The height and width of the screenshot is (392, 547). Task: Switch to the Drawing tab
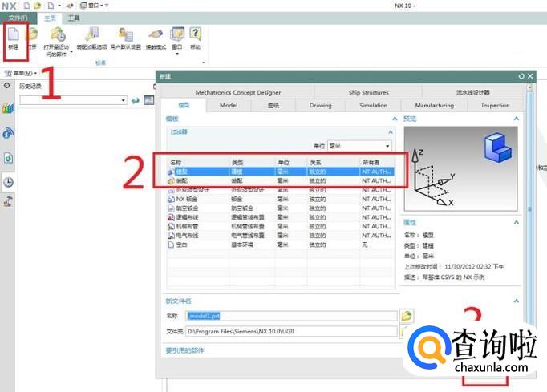coord(320,105)
